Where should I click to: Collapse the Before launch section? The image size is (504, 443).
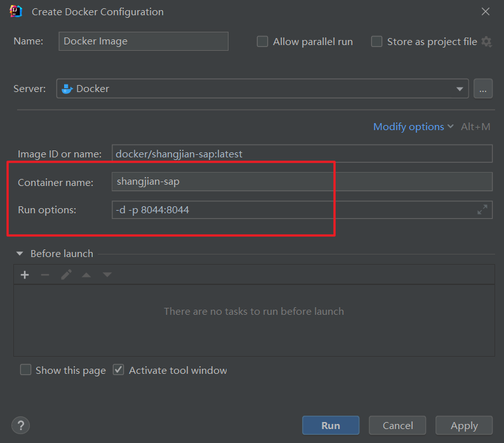21,254
